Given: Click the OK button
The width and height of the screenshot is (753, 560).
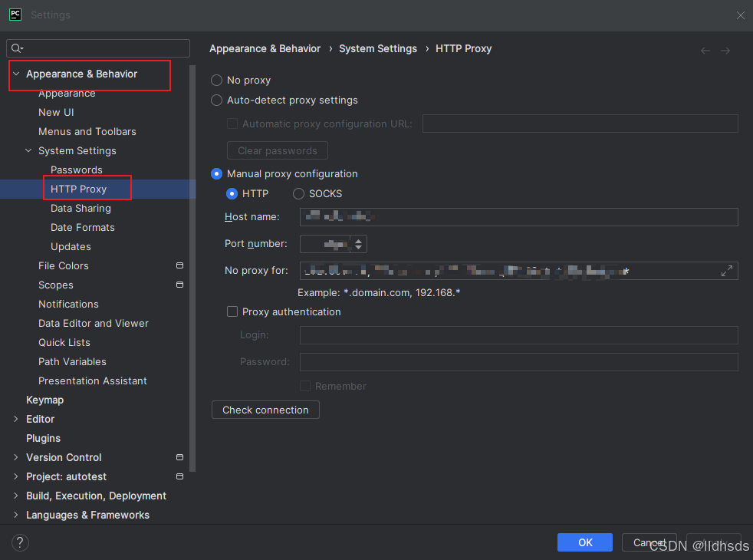Looking at the screenshot, I should coord(584,542).
